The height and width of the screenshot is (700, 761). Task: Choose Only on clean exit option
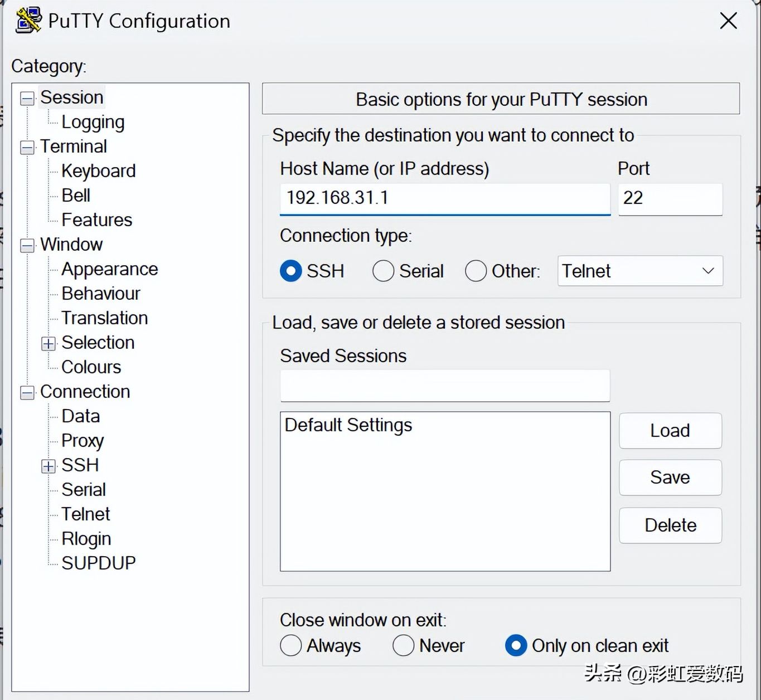click(516, 646)
